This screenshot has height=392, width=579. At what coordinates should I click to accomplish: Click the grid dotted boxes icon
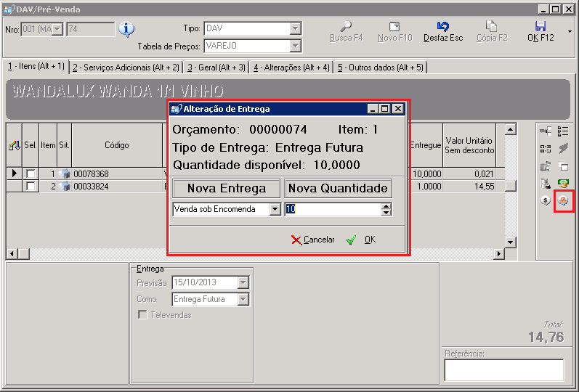pos(546,149)
